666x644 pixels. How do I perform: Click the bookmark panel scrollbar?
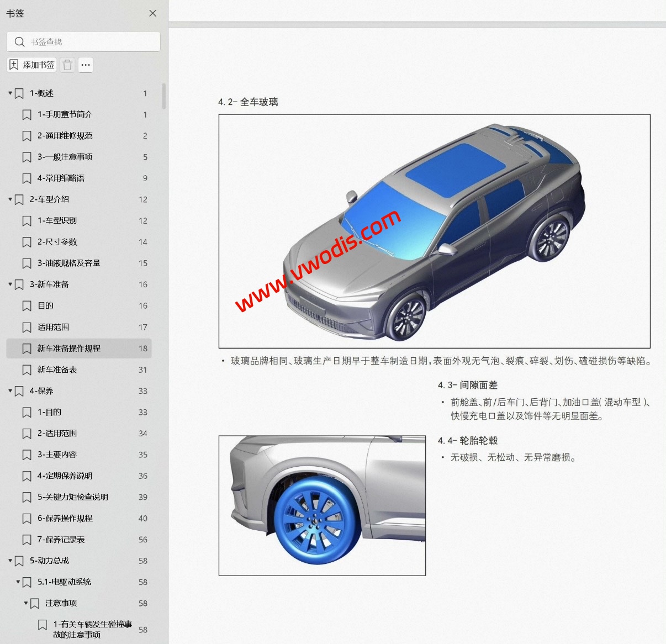click(163, 97)
